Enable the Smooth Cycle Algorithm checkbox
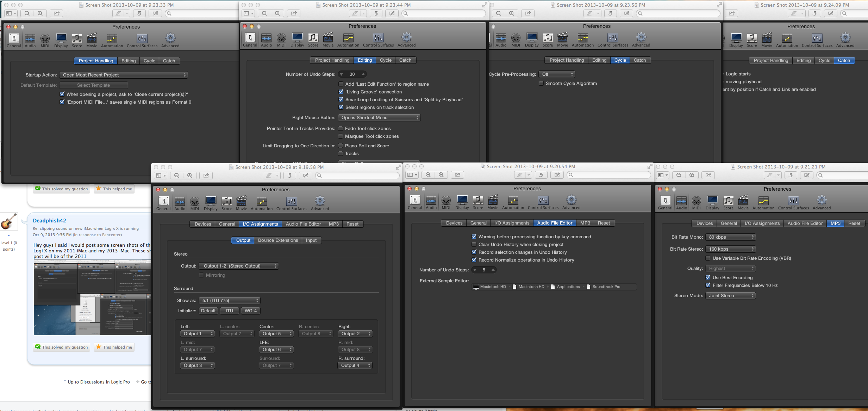Viewport: 868px width, 411px height. coord(541,84)
